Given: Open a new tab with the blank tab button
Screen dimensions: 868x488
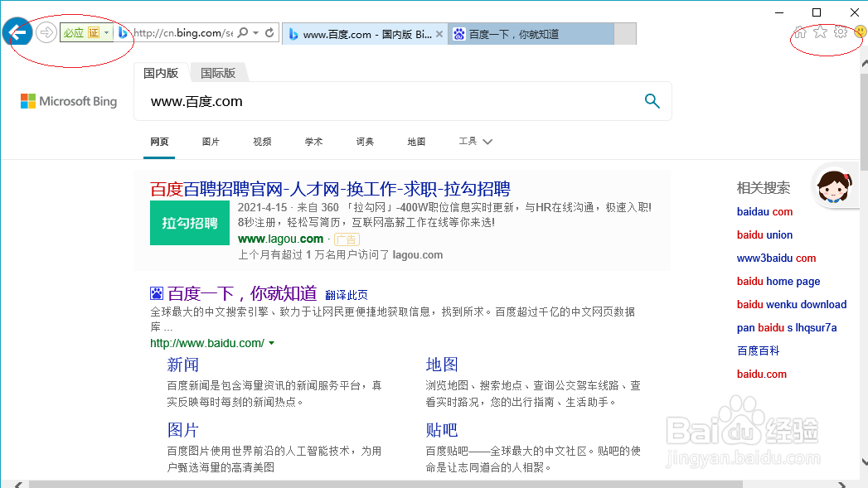Looking at the screenshot, I should (x=626, y=34).
